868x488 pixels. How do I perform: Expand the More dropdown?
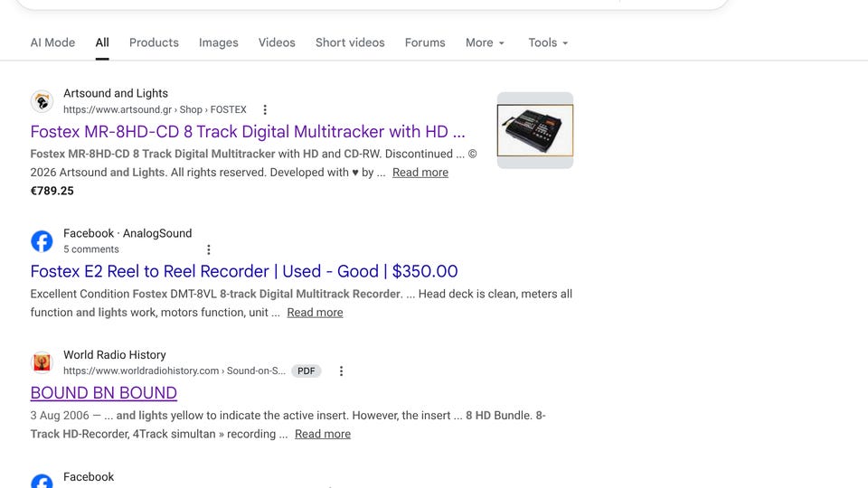pos(485,42)
